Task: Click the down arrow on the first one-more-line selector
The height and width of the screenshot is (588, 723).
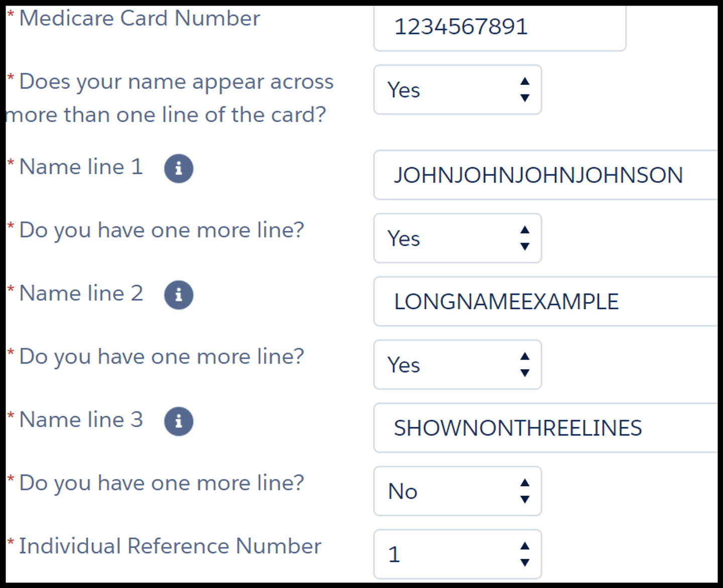Action: click(x=524, y=247)
